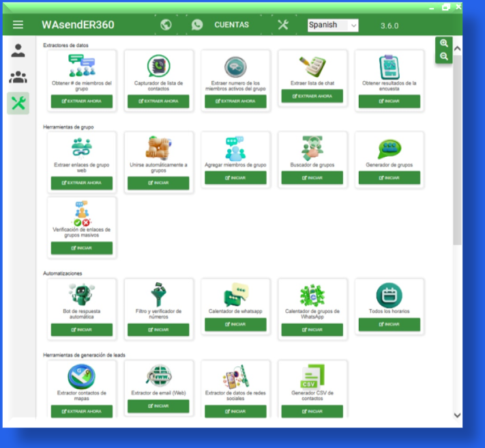Click the wrench tools icon in header
This screenshot has height=448, width=485.
(284, 25)
